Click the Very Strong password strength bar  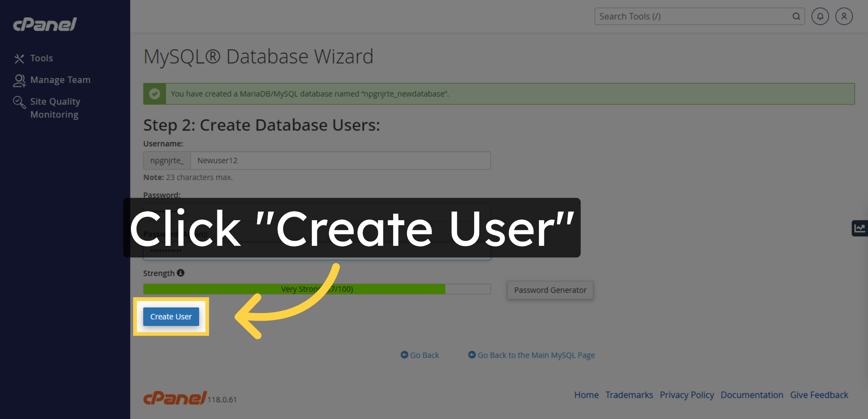point(316,289)
